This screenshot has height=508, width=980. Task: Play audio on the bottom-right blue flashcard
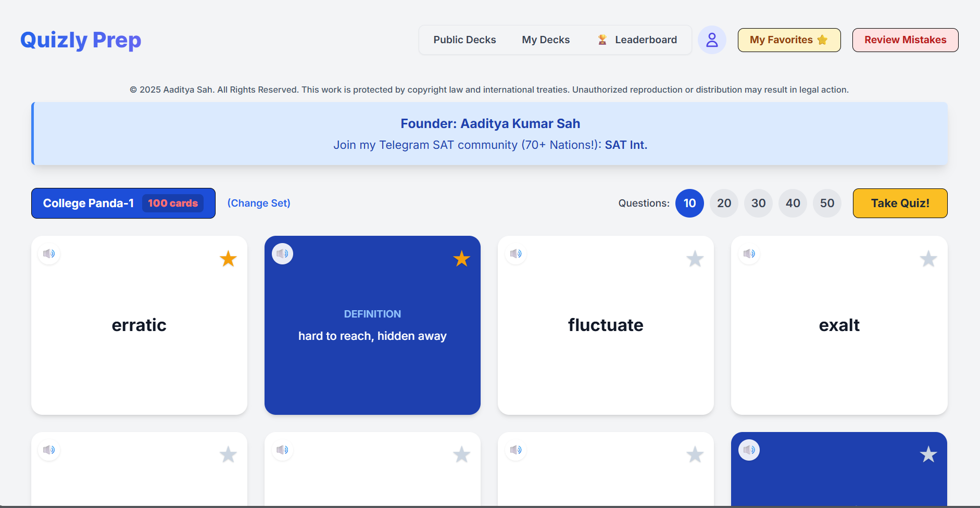(749, 449)
